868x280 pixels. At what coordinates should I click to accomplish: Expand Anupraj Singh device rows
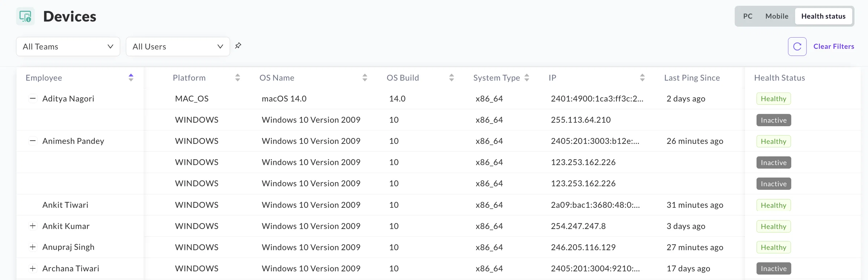click(x=33, y=247)
